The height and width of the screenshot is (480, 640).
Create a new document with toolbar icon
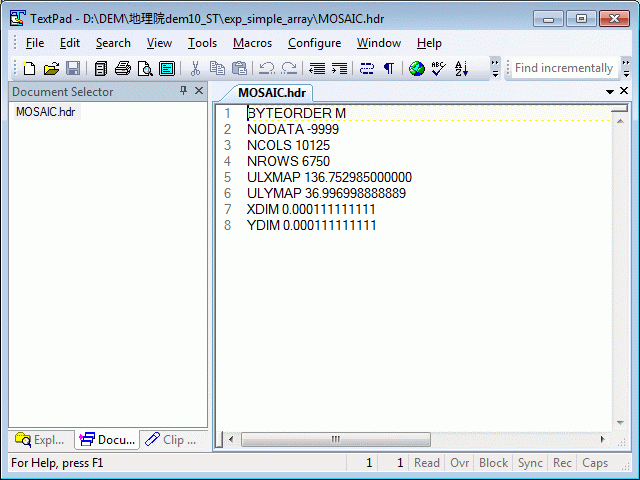(x=29, y=68)
